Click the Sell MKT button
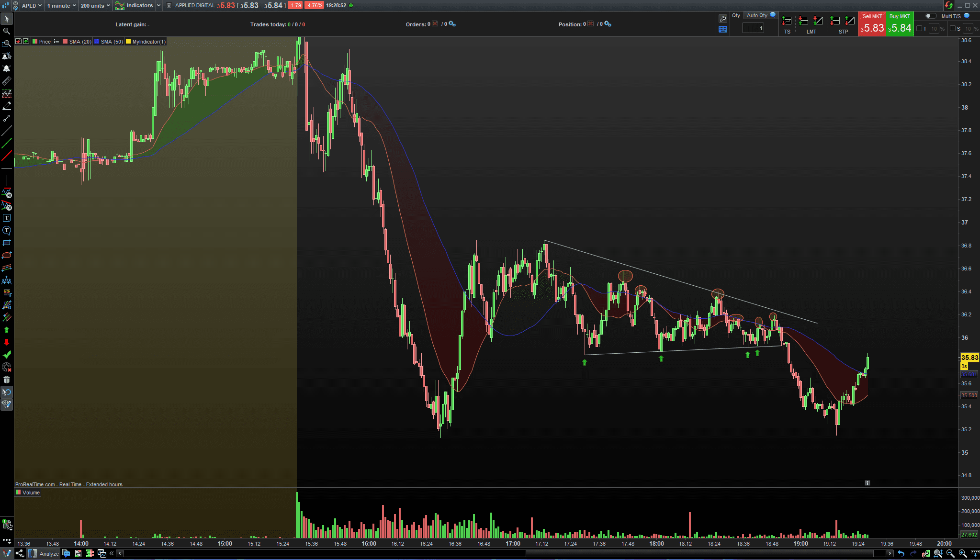Viewport: 980px width, 560px height. tap(872, 24)
